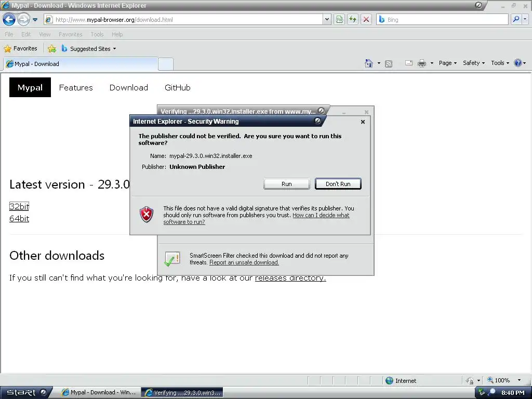Expand the zoom level dropdown arrow
This screenshot has width=532, height=399.
coord(519,380)
